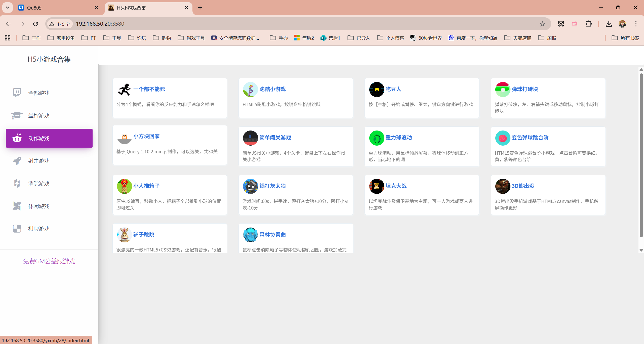
Task: Open the 免费GM公益服游戏 link
Action: (x=49, y=261)
